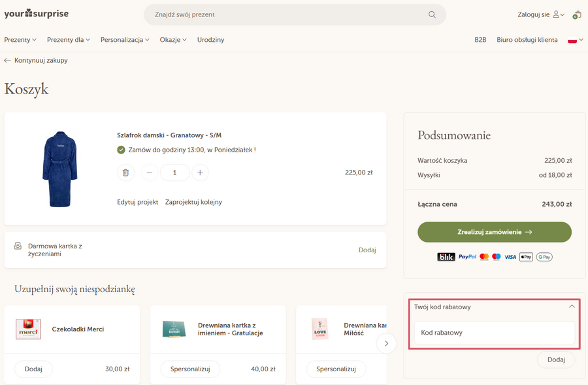Click the blue bathrobe product thumbnail
This screenshot has height=385, width=588.
[x=60, y=169]
